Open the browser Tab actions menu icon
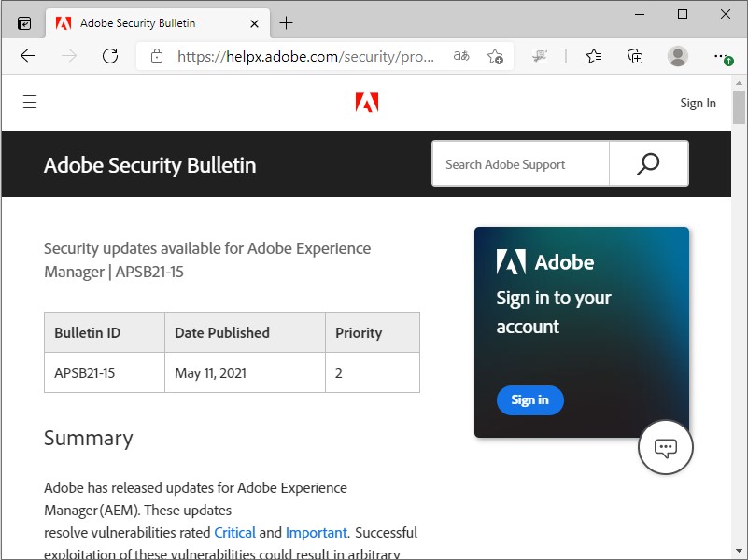This screenshot has height=560, width=748. pyautogui.click(x=23, y=21)
